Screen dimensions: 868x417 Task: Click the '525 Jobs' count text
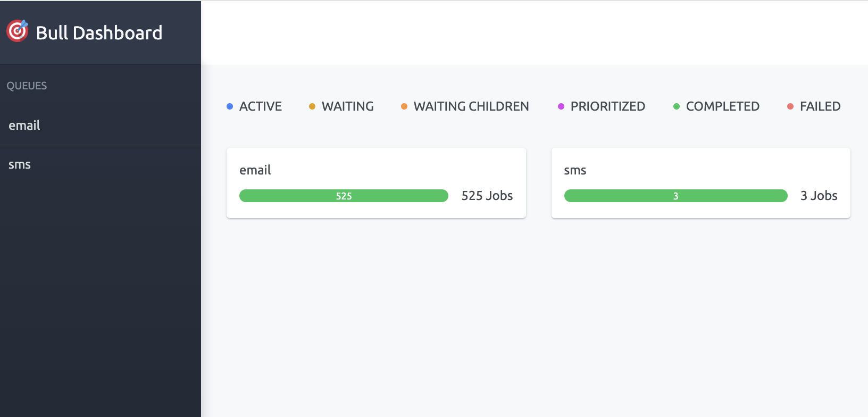click(x=487, y=196)
